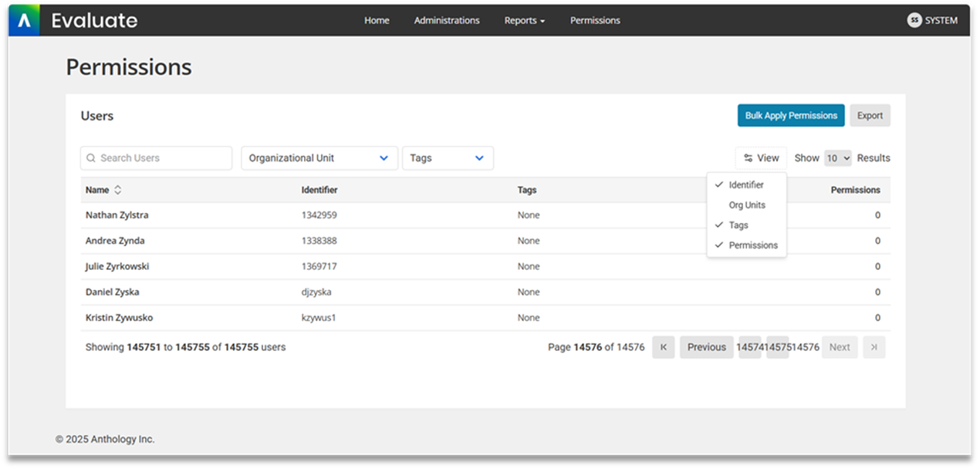Sort users by Name column arrows
This screenshot has height=469, width=980.
(118, 190)
